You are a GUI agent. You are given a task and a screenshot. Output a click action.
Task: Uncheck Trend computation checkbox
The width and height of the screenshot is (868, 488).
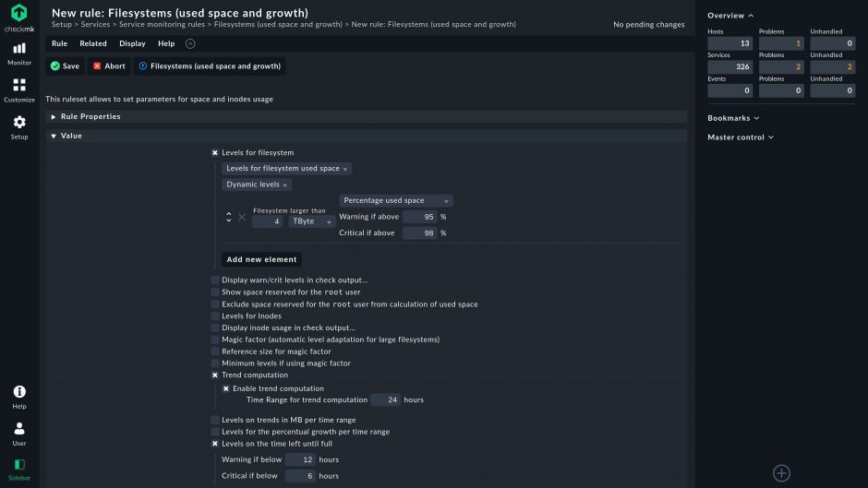215,375
